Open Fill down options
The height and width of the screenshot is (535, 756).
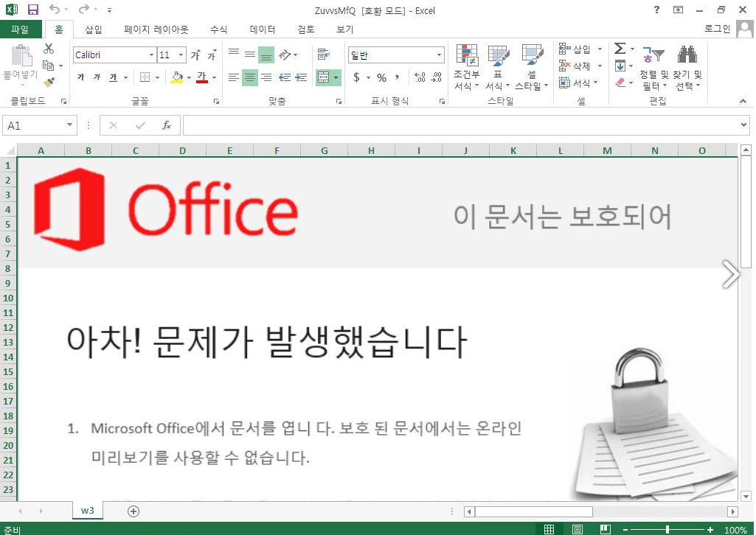pos(620,66)
